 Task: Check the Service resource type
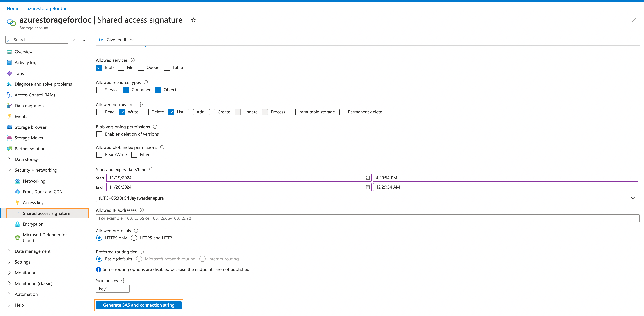(99, 90)
